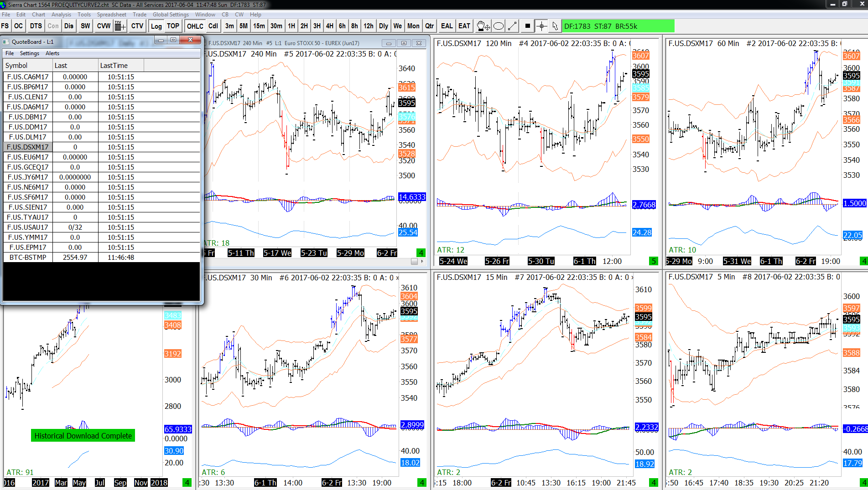Open QuoteBoard Settings menu
This screenshot has width=868, height=490.
[x=29, y=53]
